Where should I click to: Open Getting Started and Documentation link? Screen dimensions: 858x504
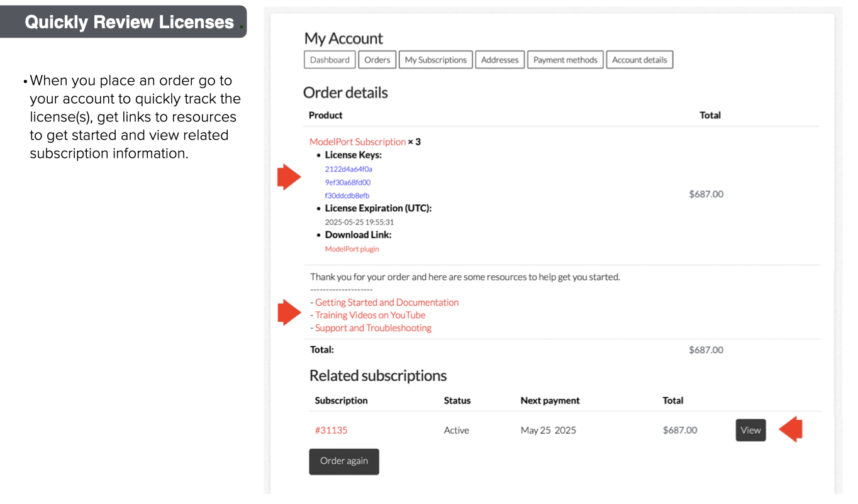pos(387,302)
